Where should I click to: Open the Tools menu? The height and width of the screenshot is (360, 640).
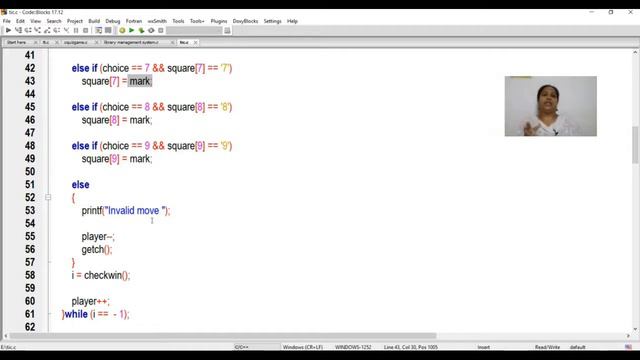coord(178,21)
